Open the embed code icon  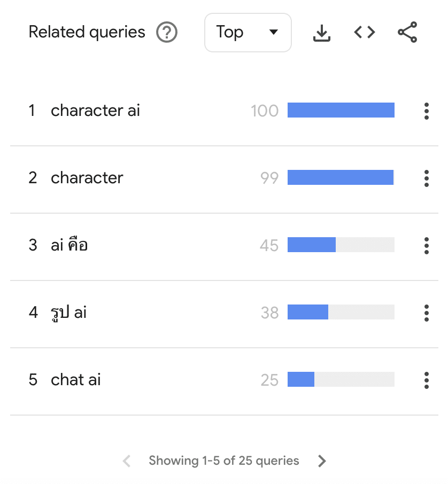(365, 32)
